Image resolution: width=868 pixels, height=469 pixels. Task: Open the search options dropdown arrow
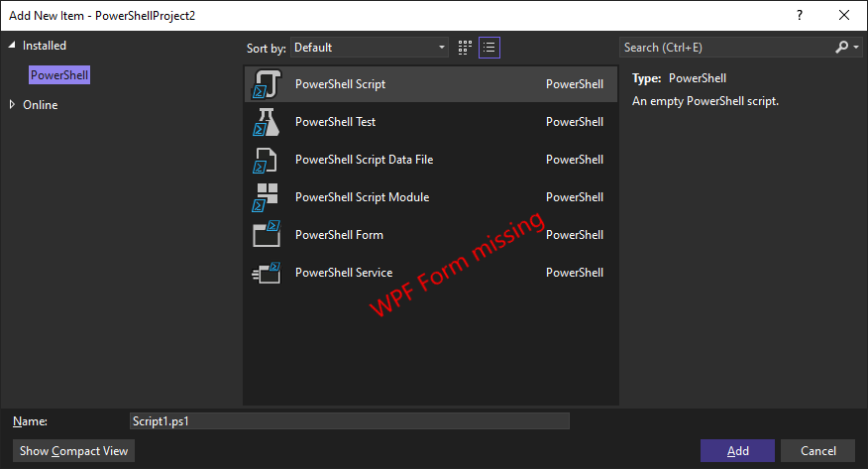coord(856,48)
